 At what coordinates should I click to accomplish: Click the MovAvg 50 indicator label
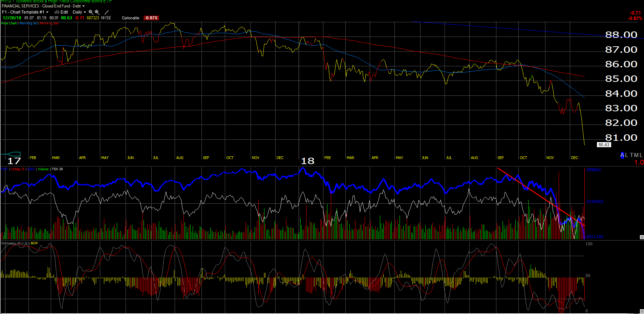coord(28,23)
